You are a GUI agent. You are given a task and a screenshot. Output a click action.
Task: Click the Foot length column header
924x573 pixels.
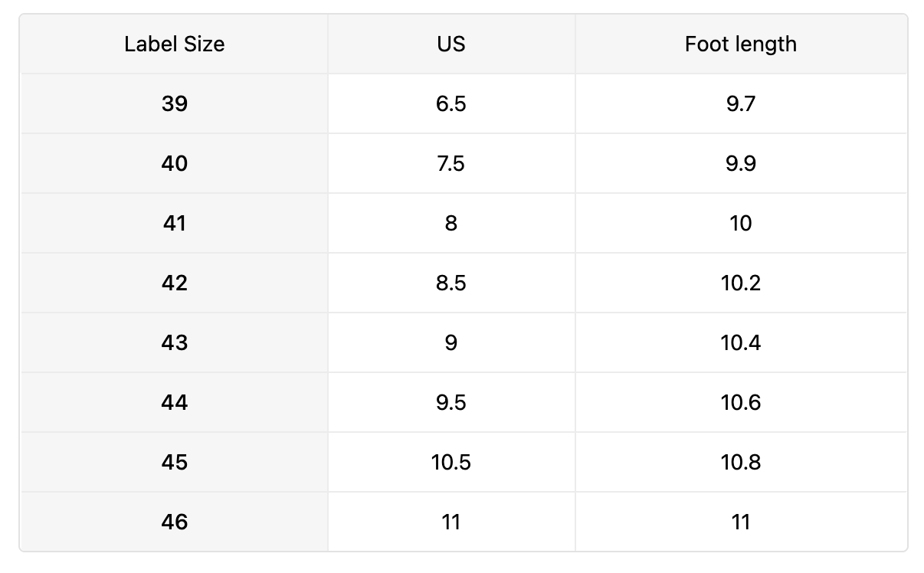point(740,44)
